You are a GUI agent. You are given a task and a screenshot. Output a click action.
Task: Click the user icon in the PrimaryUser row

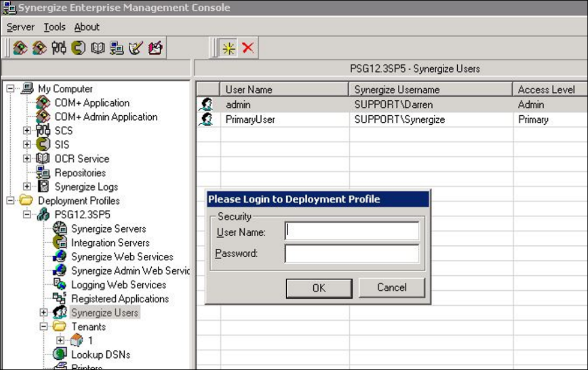(x=206, y=119)
